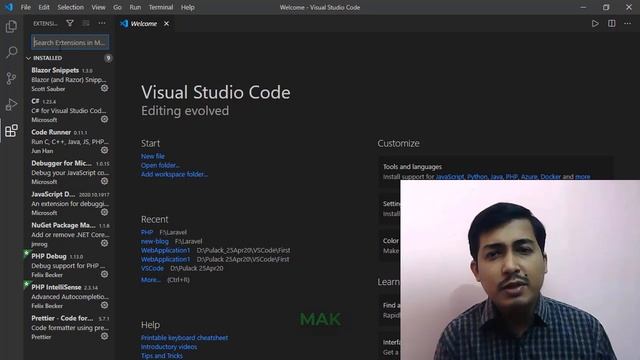This screenshot has height=360, width=640.
Task: Open the Help menu
Action: (187, 7)
